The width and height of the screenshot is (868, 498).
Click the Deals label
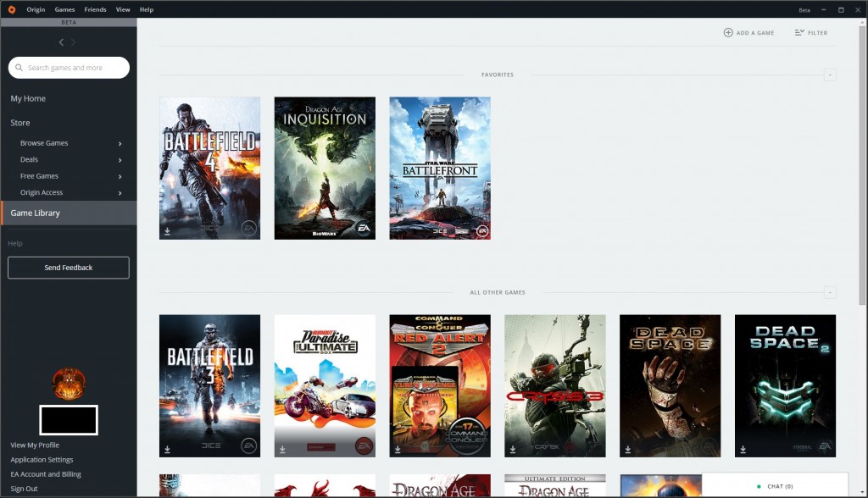point(30,160)
